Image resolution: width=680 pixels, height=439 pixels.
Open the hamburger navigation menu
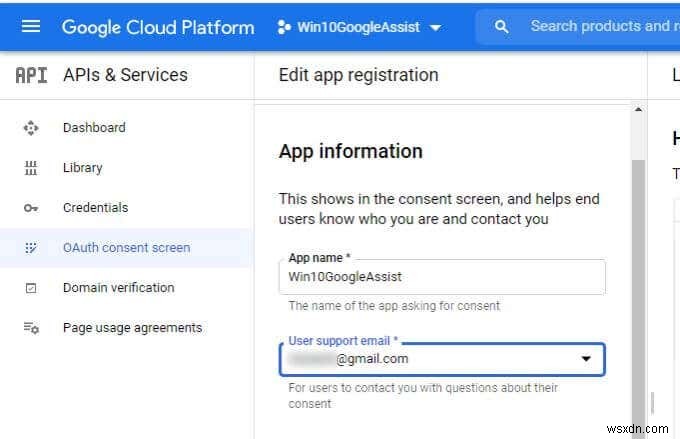click(31, 26)
